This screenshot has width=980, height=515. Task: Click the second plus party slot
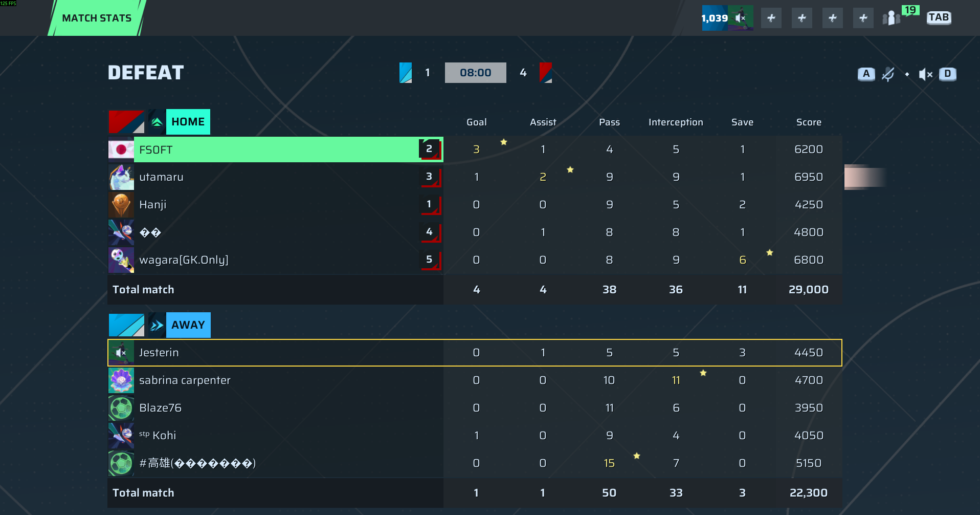802,18
